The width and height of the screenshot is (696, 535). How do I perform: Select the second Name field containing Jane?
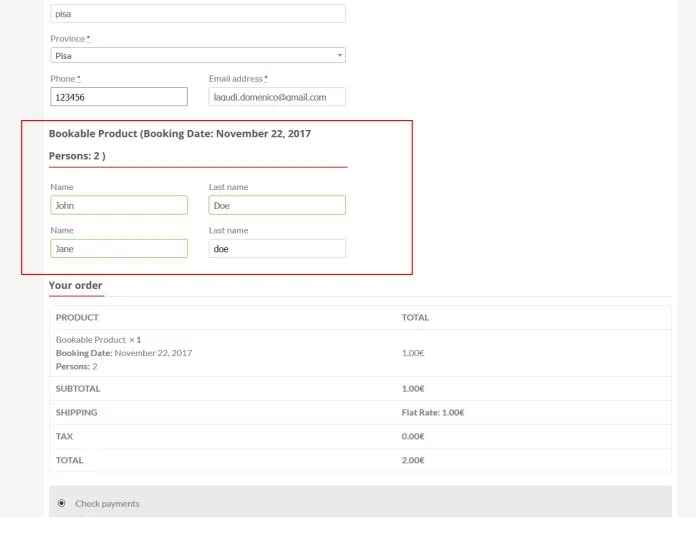pos(118,248)
